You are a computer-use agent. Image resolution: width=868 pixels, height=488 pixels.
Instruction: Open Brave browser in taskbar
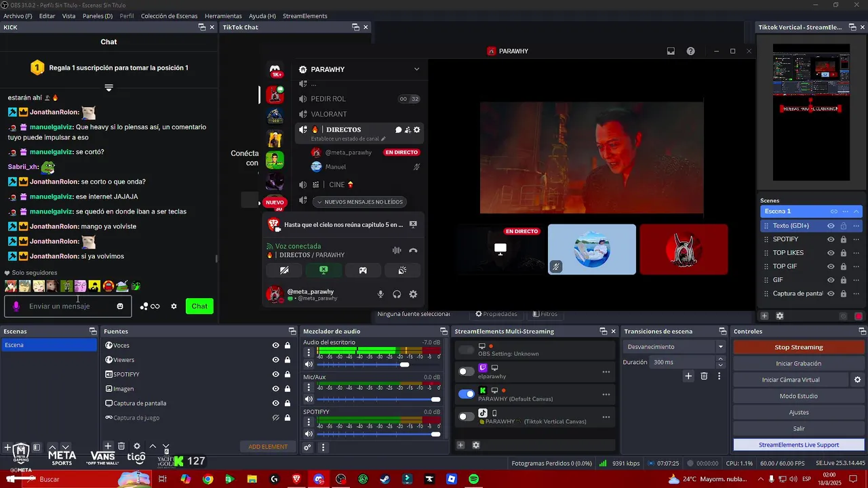pyautogui.click(x=296, y=479)
